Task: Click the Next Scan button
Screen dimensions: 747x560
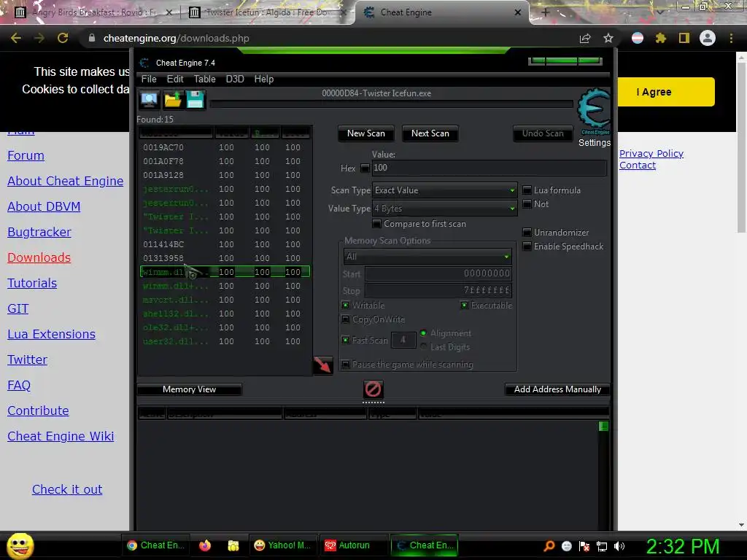Action: click(430, 133)
